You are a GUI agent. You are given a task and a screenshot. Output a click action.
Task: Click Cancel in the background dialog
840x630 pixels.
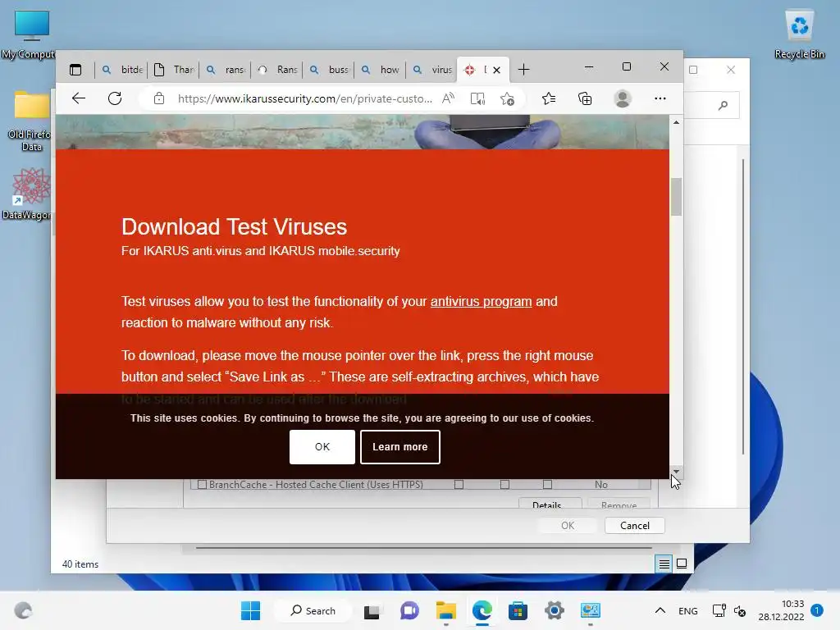[x=635, y=526]
